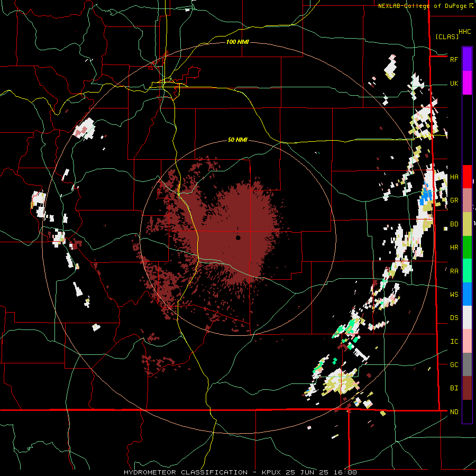Viewport: 476px width, 476px height.
Task: Click the 'HYDROMETEOR CLASSIFICATION - KPUX' caption
Action: point(202,472)
